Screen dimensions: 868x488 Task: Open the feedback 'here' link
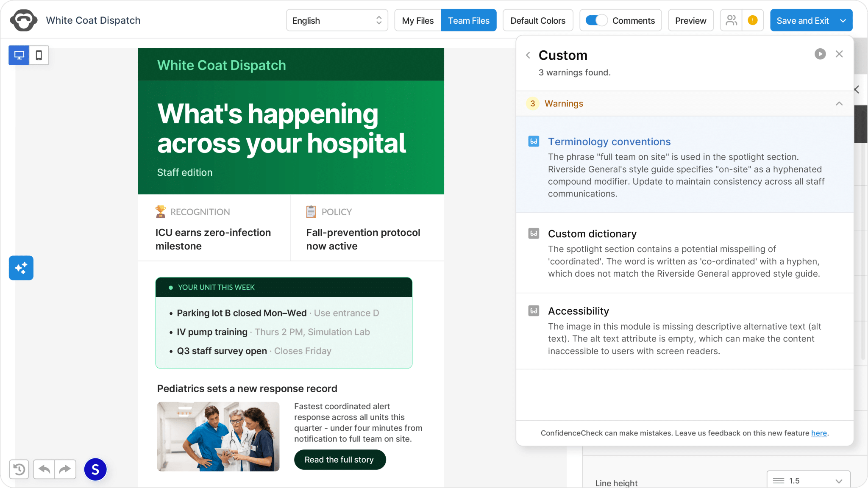click(x=819, y=433)
